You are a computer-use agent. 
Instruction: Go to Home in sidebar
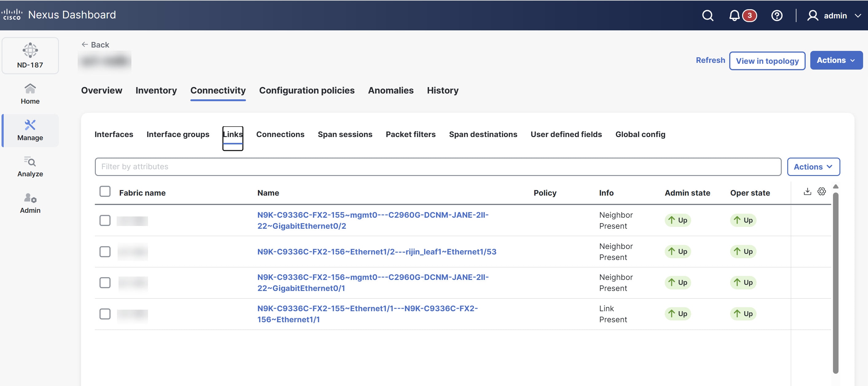point(30,94)
